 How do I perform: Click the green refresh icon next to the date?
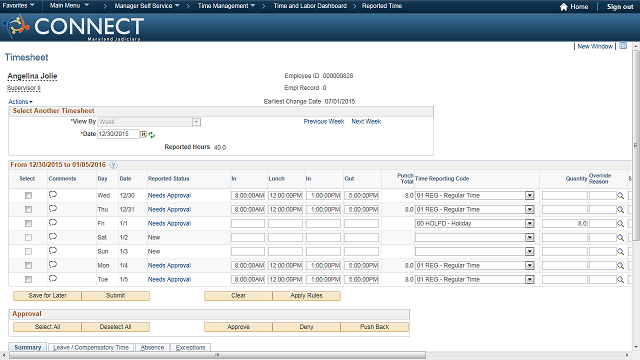152,135
